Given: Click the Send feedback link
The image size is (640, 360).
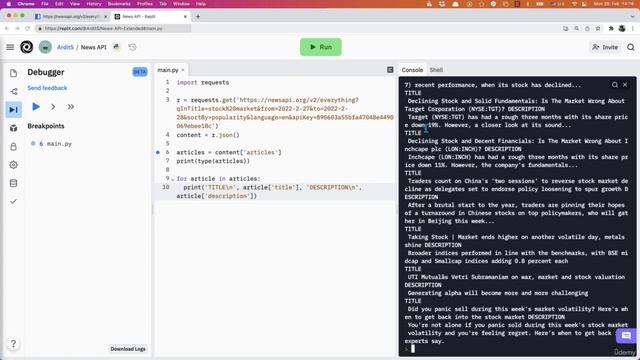Looking at the screenshot, I should coord(47,88).
